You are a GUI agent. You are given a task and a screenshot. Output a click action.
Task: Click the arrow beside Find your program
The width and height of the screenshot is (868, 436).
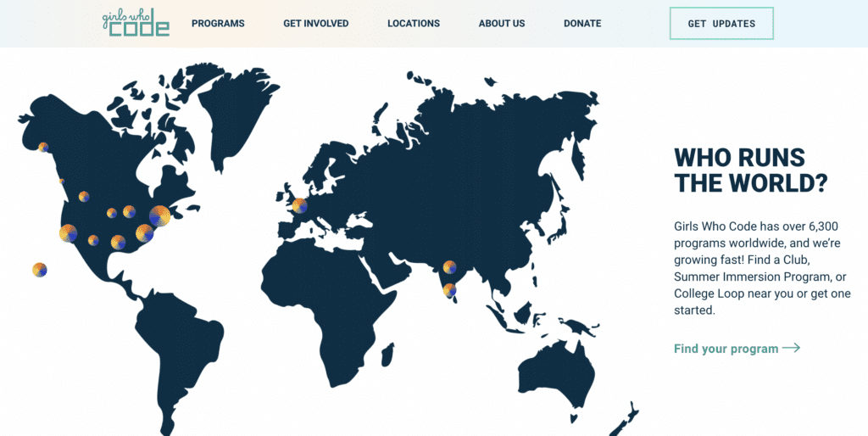(791, 348)
